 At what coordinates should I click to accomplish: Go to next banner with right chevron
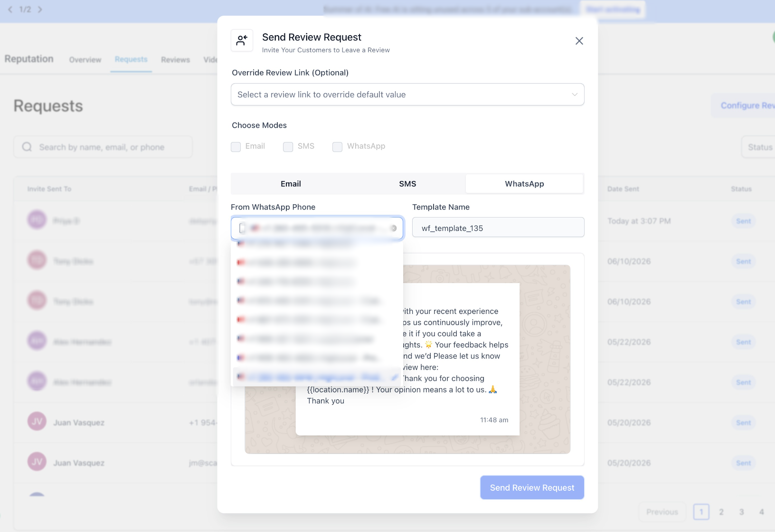click(x=40, y=9)
